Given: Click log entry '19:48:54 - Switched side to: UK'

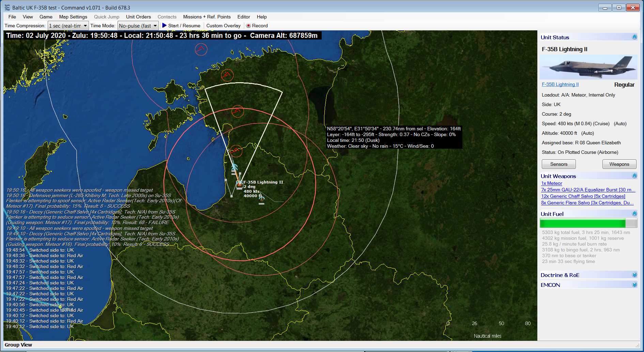Looking at the screenshot, I should pos(40,250).
